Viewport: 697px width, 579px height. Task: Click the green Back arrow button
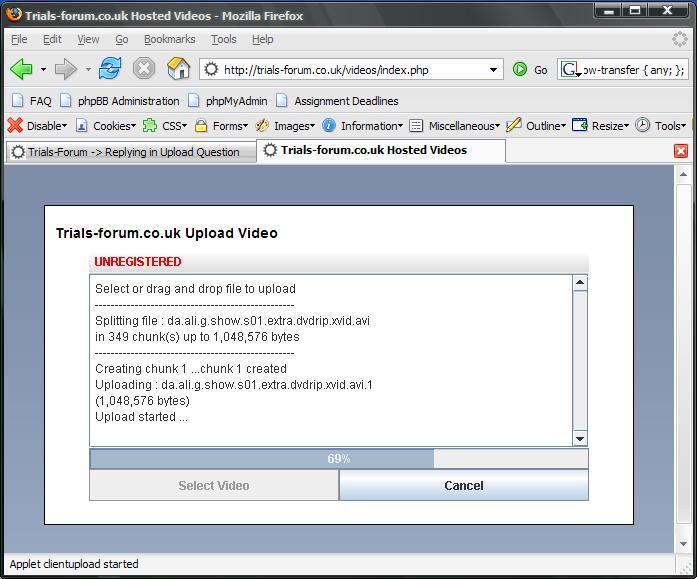point(21,69)
